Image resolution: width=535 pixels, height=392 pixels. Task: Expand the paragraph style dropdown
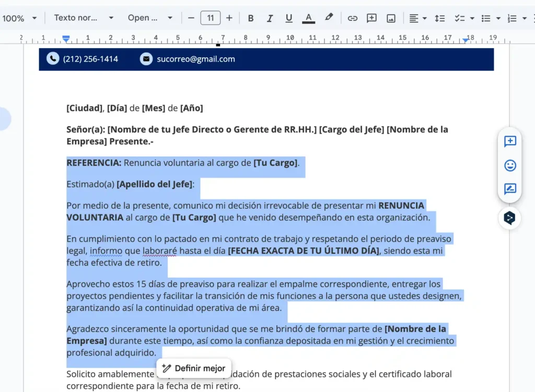84,18
